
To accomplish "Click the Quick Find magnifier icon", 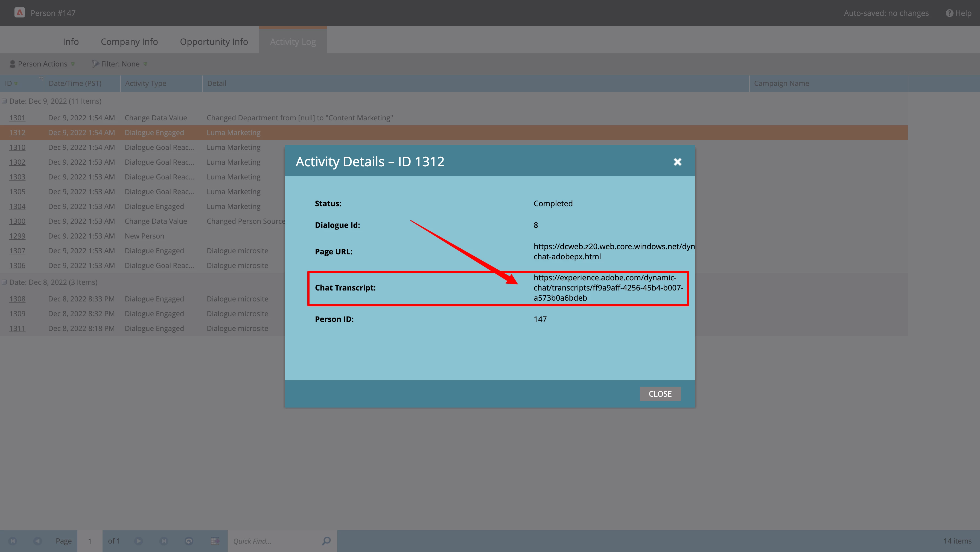I will coord(326,541).
